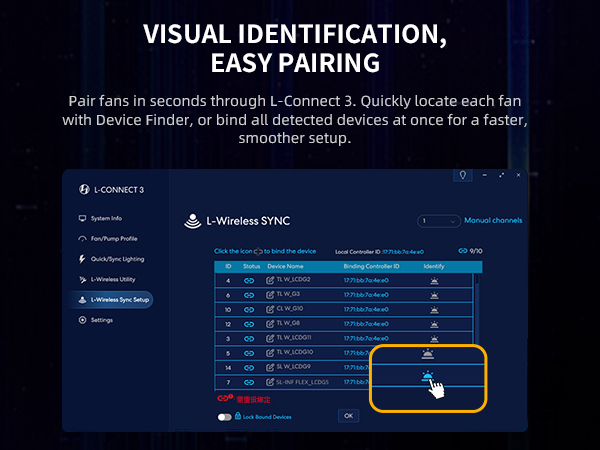Click the highlighted blue Identify siren icon
The width and height of the screenshot is (600, 450).
pos(427,376)
